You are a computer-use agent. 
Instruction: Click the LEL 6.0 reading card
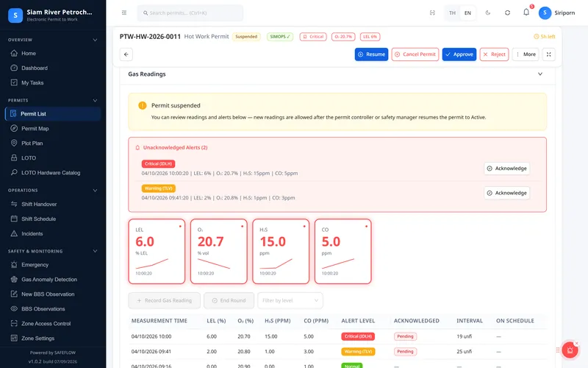157,251
